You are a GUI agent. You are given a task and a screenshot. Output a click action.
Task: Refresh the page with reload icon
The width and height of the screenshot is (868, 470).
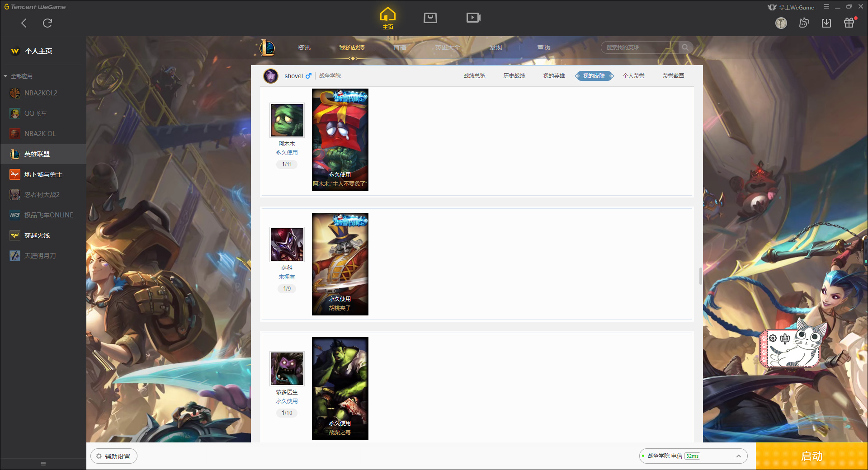[47, 23]
